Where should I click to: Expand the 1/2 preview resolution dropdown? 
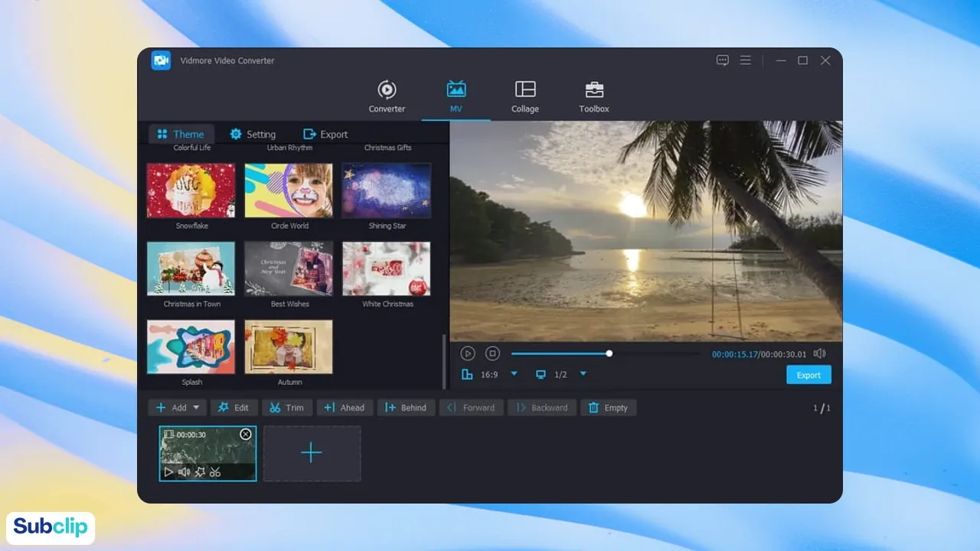(x=583, y=374)
